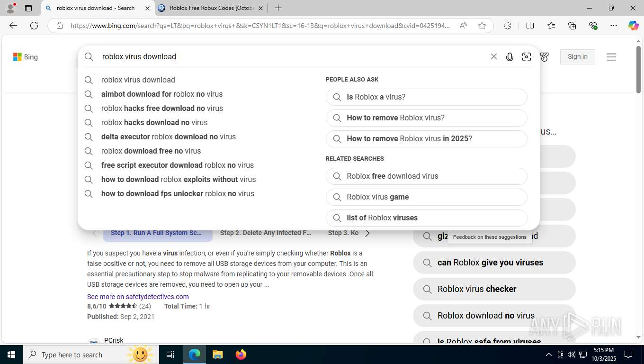Open visual search camera icon

click(x=527, y=57)
